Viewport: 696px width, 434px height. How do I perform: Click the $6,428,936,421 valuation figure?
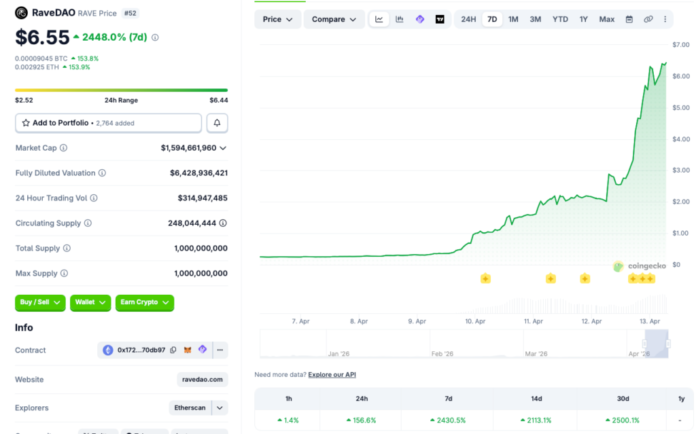(x=199, y=173)
